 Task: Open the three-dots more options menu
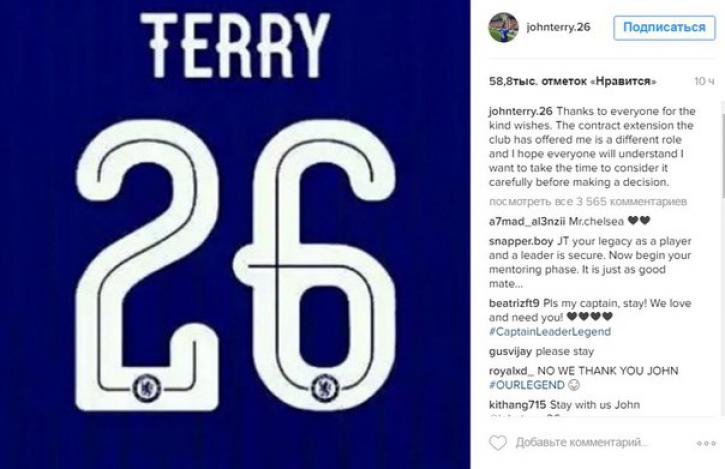pyautogui.click(x=706, y=443)
